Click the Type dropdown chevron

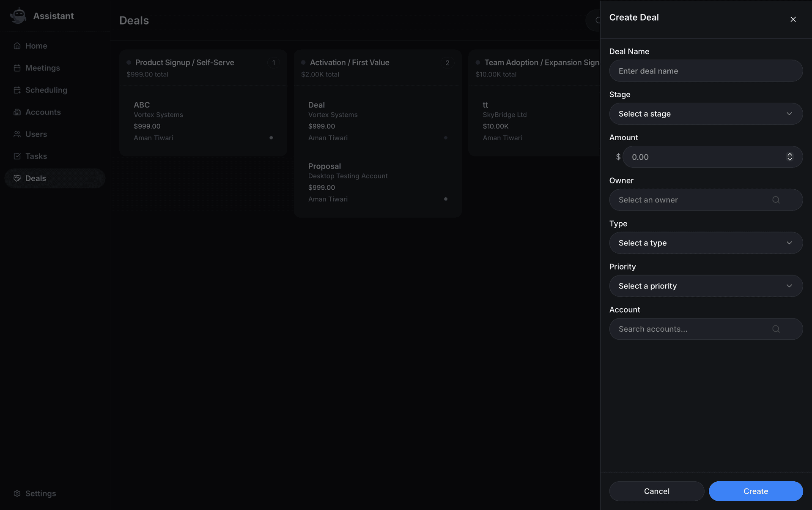pyautogui.click(x=789, y=243)
